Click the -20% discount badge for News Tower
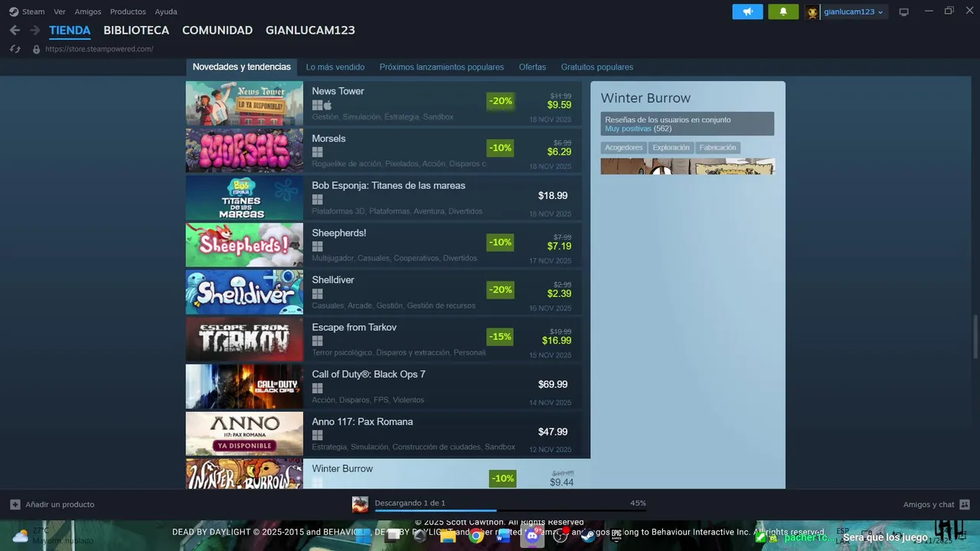 [500, 101]
